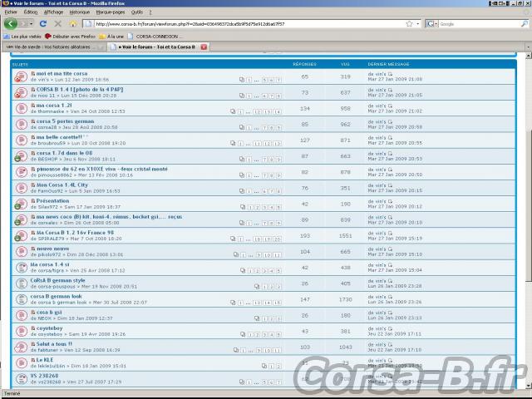532x399 pixels.
Task: Click scrollbar down arrow at bottom right
Action: pyautogui.click(x=529, y=386)
